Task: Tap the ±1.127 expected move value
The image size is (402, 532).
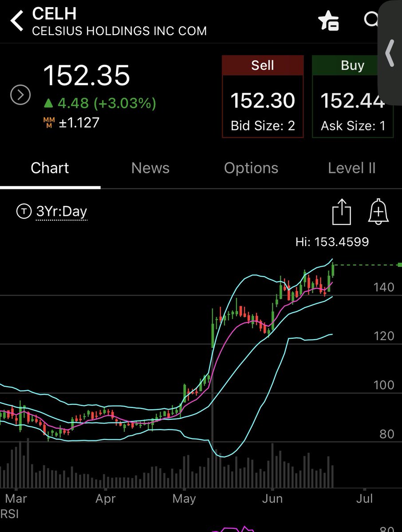Action: (79, 123)
